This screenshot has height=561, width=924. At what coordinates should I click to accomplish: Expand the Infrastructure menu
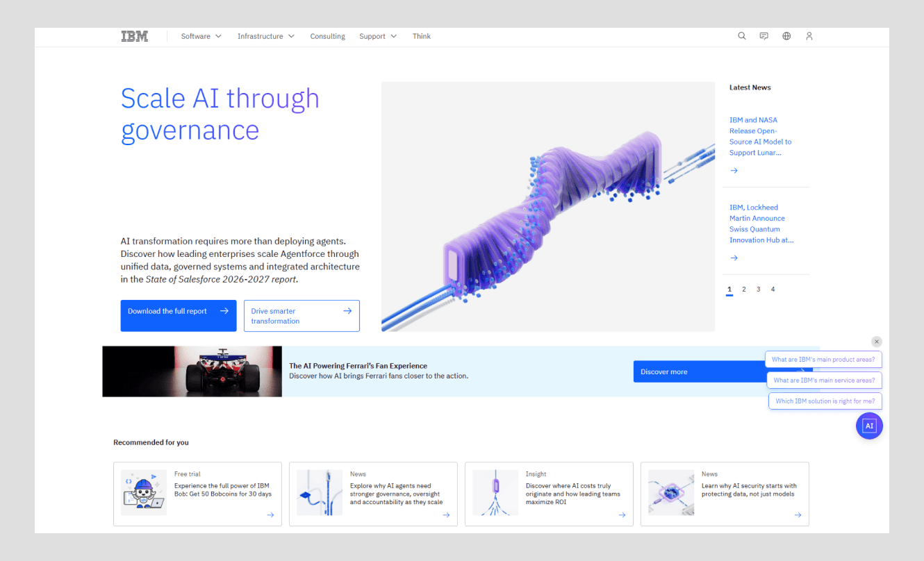tap(266, 36)
